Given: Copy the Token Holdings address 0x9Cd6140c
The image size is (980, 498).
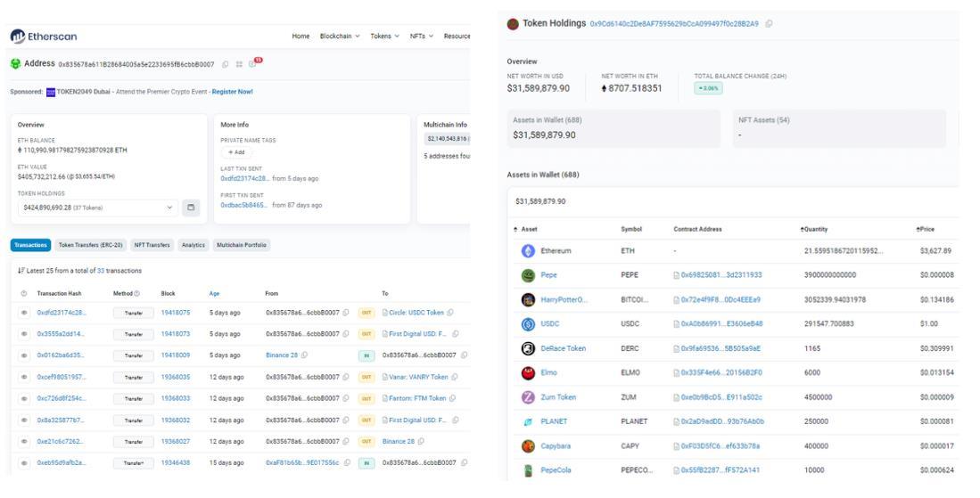Looking at the screenshot, I should [769, 24].
